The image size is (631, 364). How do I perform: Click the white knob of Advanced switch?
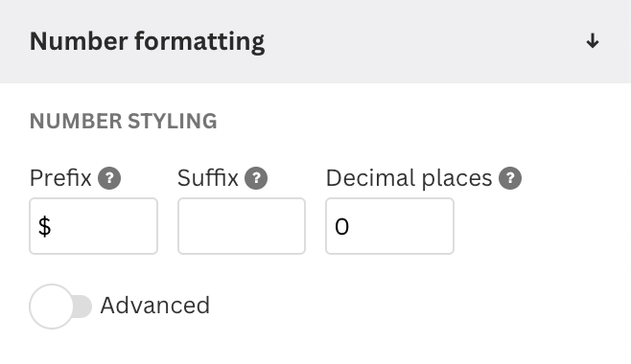[x=51, y=307]
